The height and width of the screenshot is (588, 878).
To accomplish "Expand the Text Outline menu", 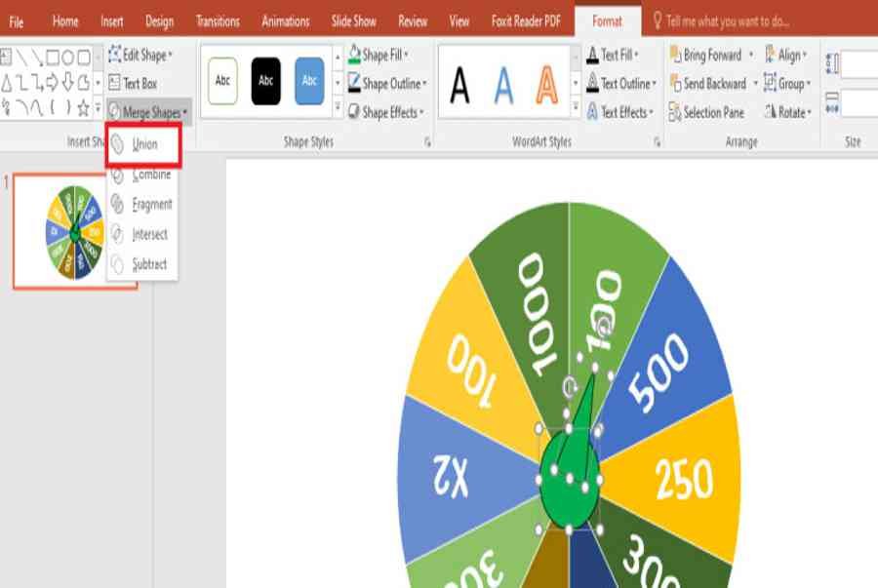I will point(621,83).
